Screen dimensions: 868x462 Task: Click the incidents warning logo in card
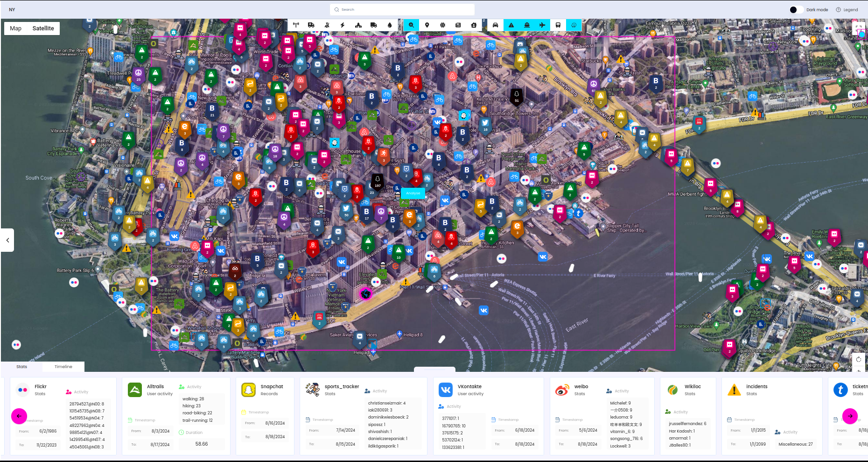(x=734, y=390)
